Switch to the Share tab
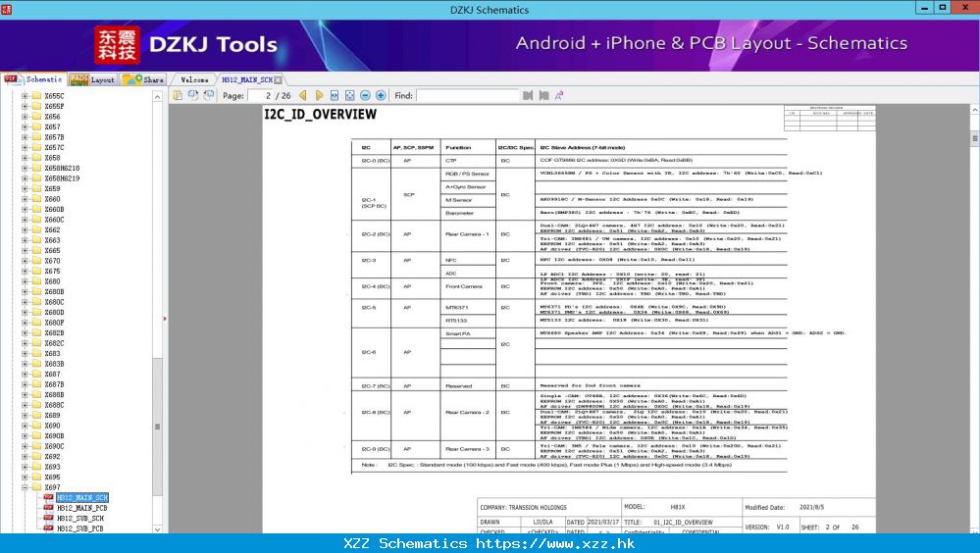This screenshot has height=553, width=980. [x=143, y=79]
